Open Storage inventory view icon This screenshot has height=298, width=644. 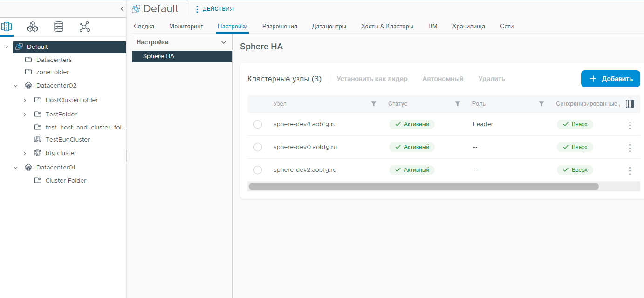[x=59, y=27]
